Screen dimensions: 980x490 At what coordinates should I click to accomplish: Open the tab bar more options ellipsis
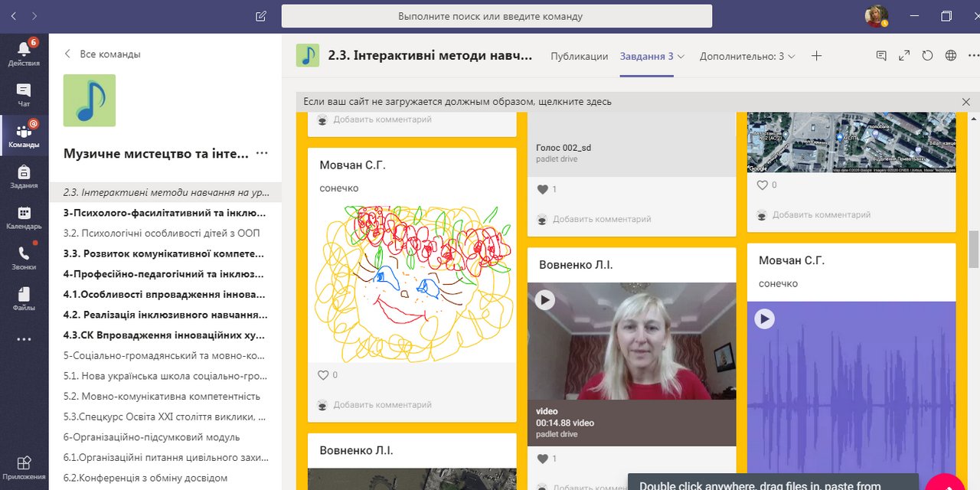973,55
